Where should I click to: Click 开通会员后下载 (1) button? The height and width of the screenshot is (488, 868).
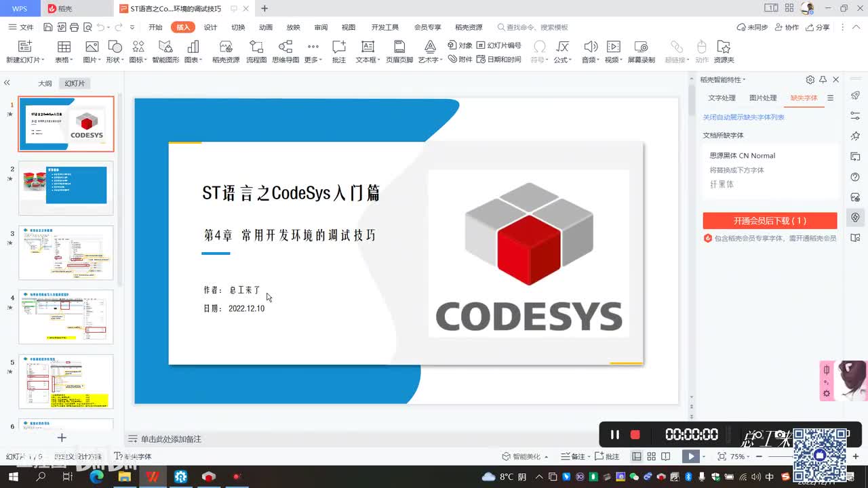tap(770, 221)
